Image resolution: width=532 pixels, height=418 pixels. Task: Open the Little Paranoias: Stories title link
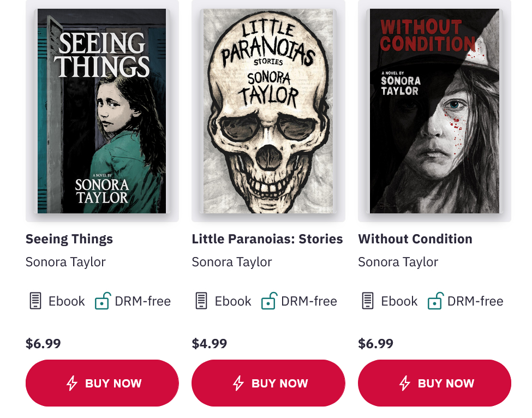click(x=267, y=239)
